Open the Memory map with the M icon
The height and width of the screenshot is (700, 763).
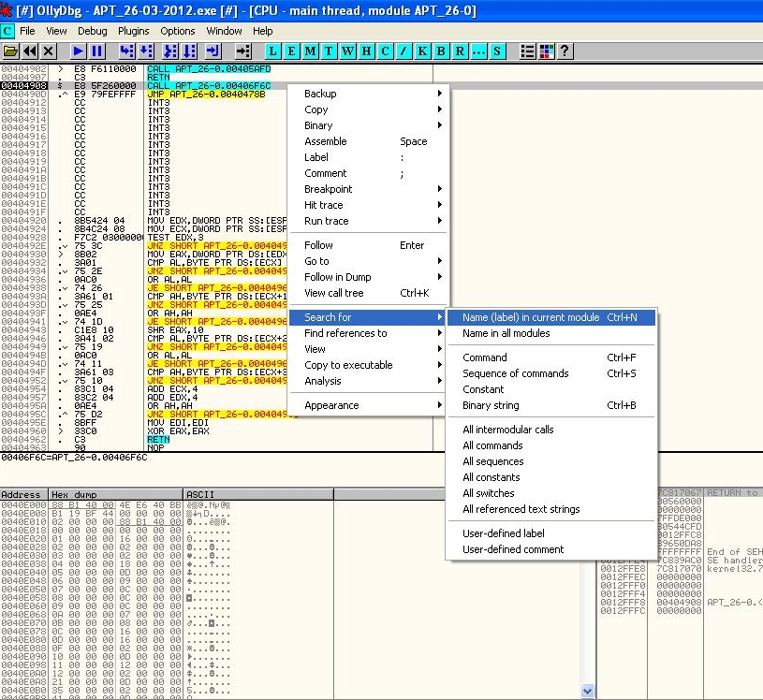click(310, 51)
